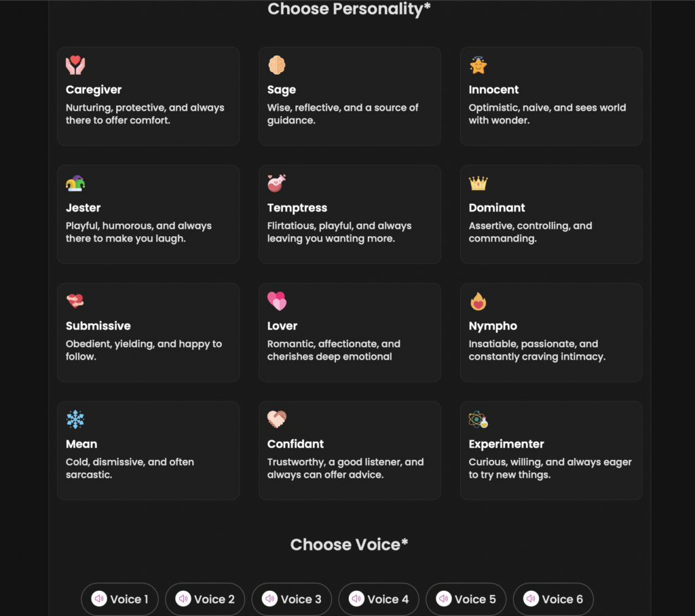The width and height of the screenshot is (695, 616).
Task: Pick the Voice 5 option
Action: click(466, 599)
